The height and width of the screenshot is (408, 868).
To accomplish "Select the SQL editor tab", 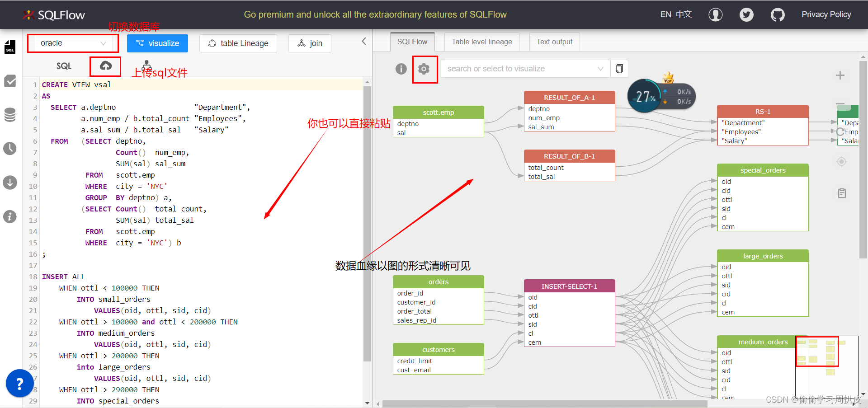I will coord(64,66).
